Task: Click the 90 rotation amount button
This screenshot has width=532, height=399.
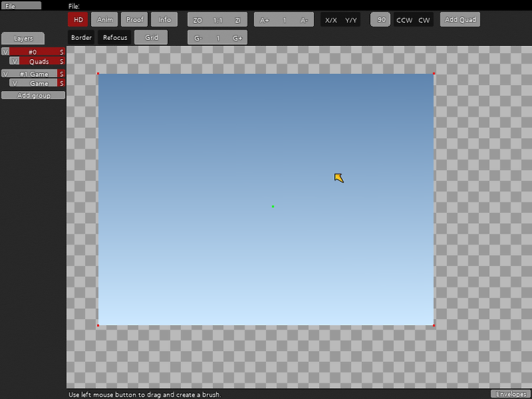Action: click(381, 20)
